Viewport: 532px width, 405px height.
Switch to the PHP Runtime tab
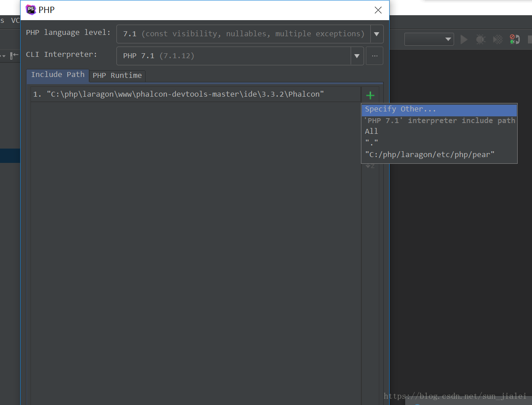tap(117, 76)
